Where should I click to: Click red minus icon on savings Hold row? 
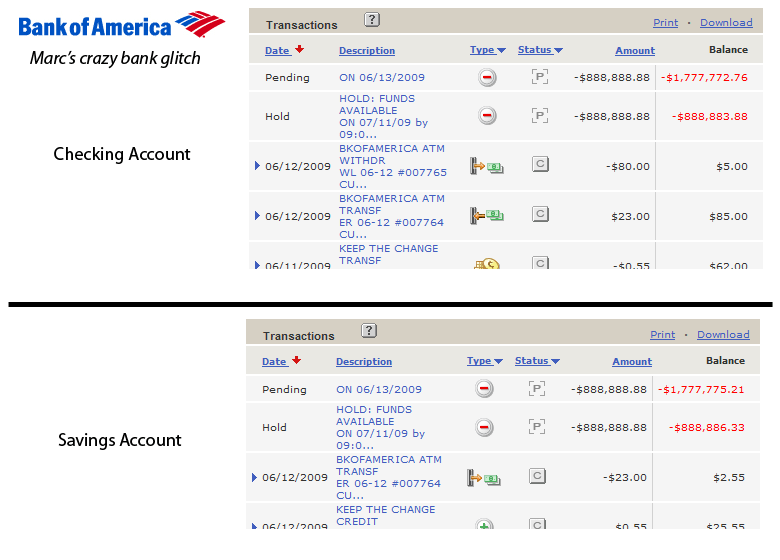(x=484, y=427)
